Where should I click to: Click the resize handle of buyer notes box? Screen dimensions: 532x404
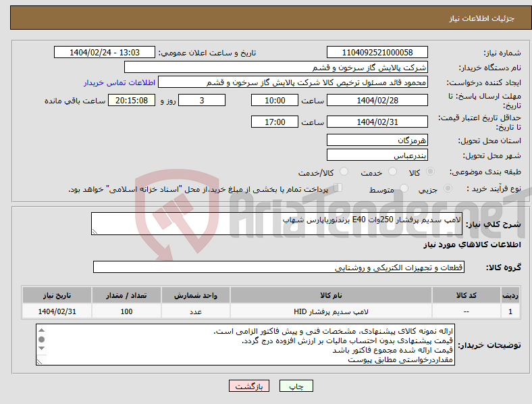point(39,362)
